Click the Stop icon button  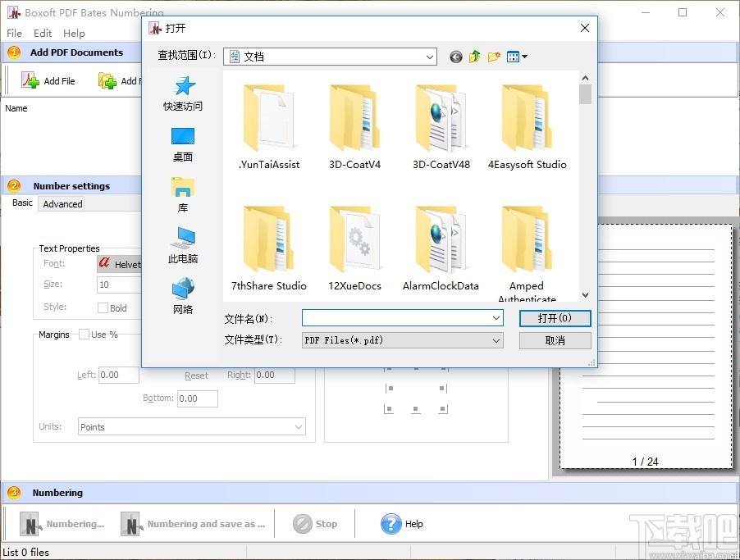(x=303, y=524)
